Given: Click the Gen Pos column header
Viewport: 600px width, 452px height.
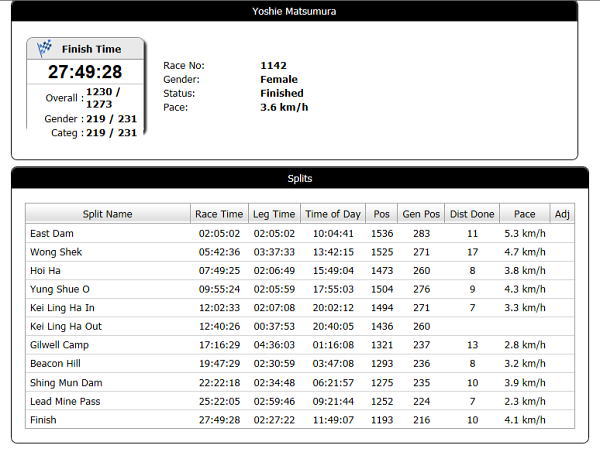Looking at the screenshot, I should tap(421, 214).
